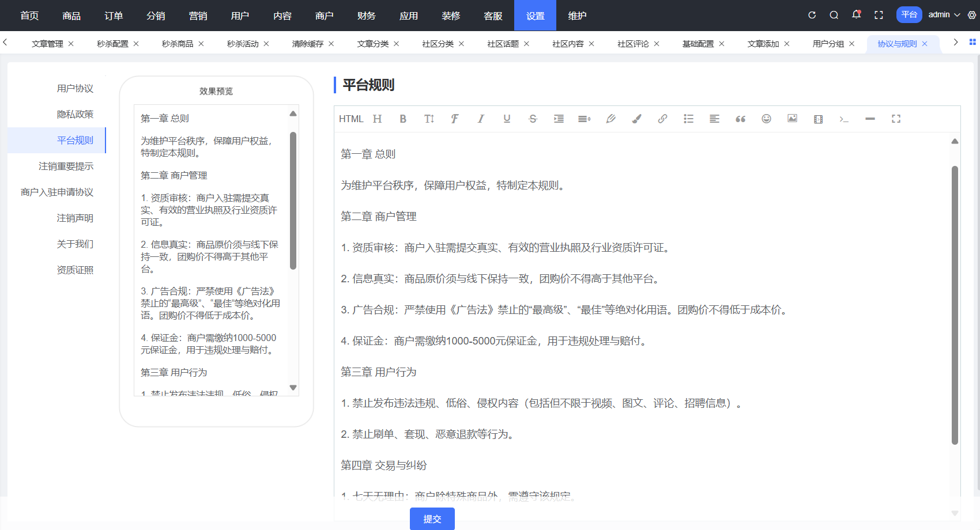Open the font family tool
The image size is (980, 530).
point(455,119)
